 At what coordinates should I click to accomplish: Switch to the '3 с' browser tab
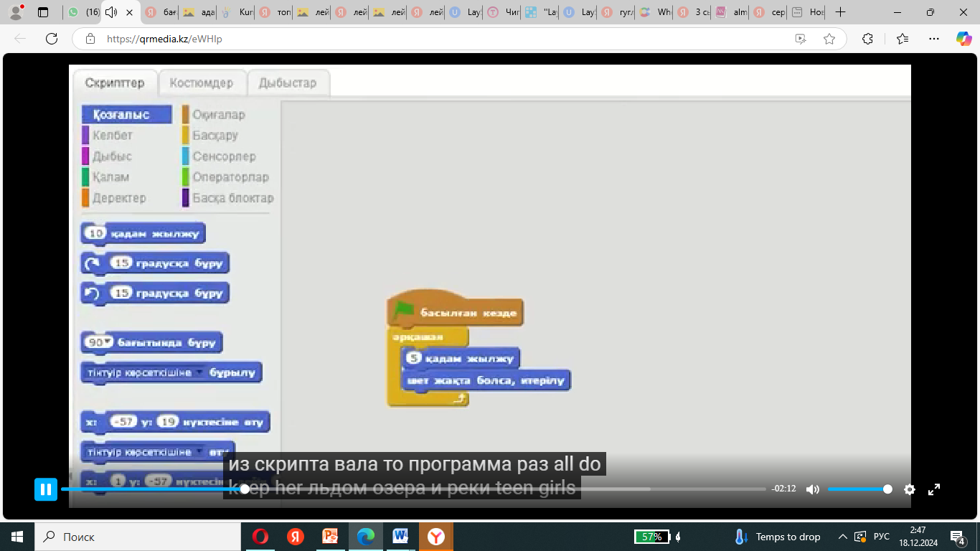pos(692,12)
